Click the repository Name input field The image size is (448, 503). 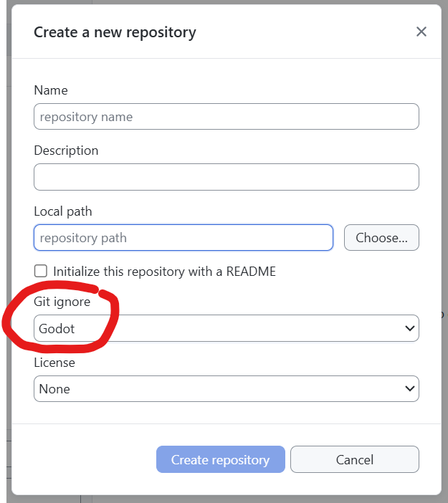226,117
